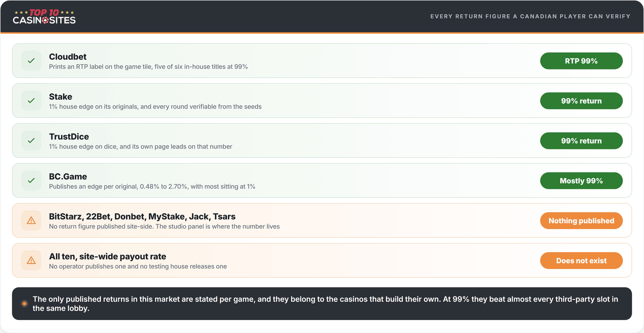Click the text 'No return figure published site-side'

tap(101, 226)
